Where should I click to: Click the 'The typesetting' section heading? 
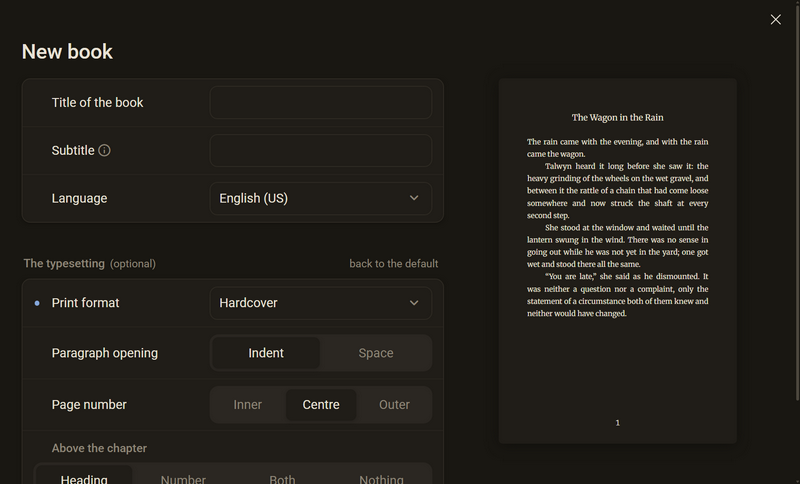click(64, 264)
